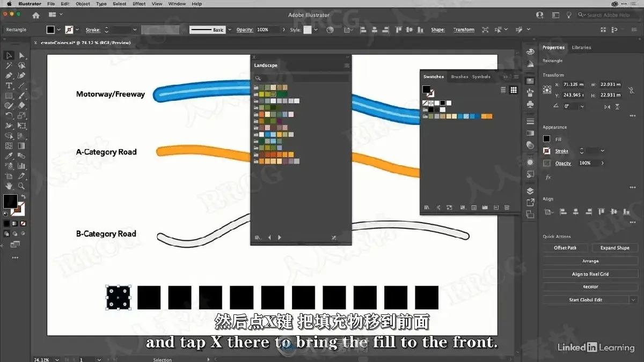The image size is (644, 362).
Task: Click the Expand Shape button
Action: point(615,248)
